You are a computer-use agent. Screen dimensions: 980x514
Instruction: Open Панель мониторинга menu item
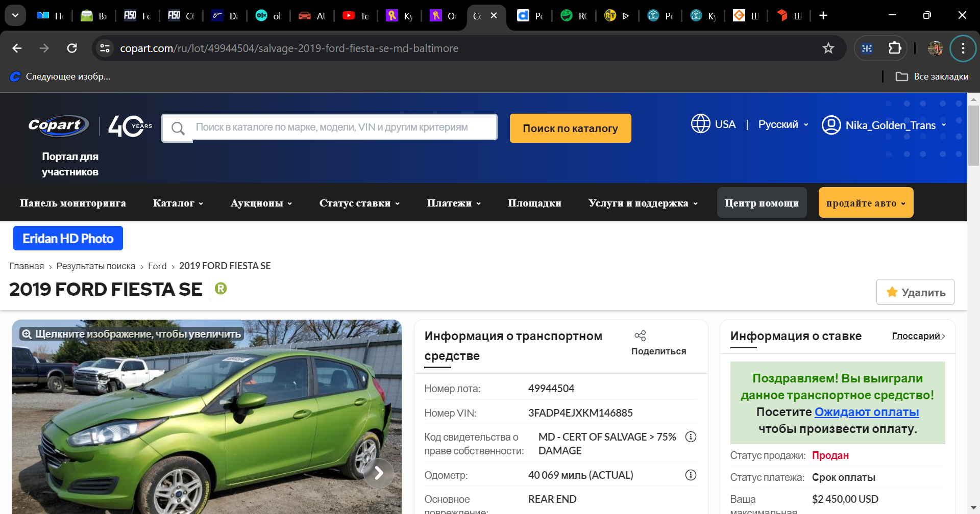(x=73, y=203)
